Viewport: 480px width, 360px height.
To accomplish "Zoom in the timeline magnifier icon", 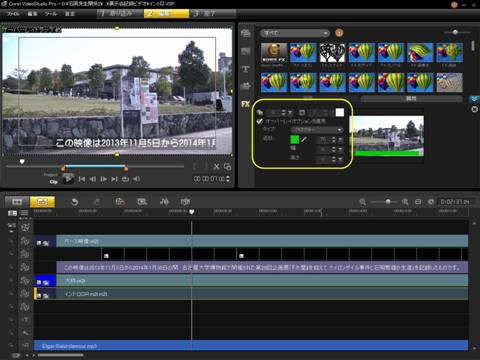I will pos(405,202).
